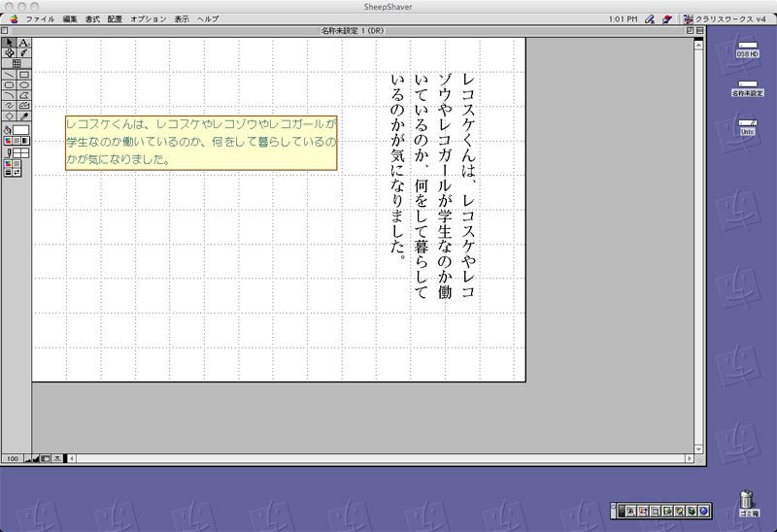The height and width of the screenshot is (532, 777).
Task: Click the Control Strip monitor module
Action: pos(655,511)
